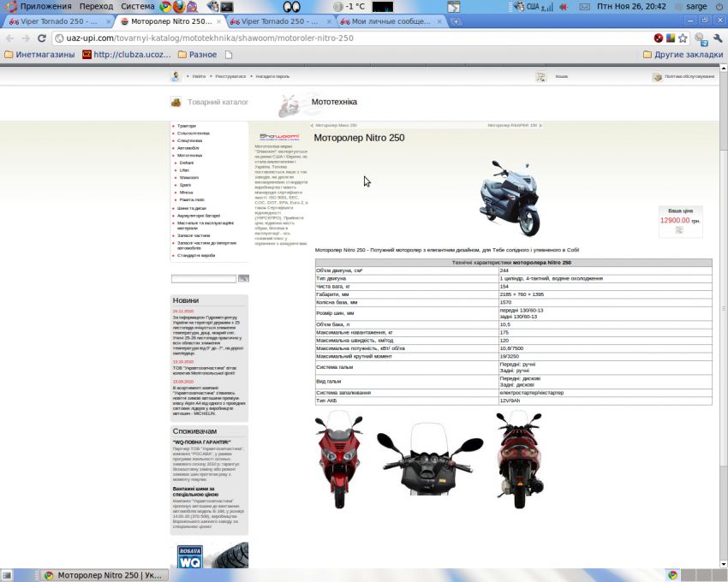Click the product catalog basket icon
728x582 pixels.
point(176,102)
